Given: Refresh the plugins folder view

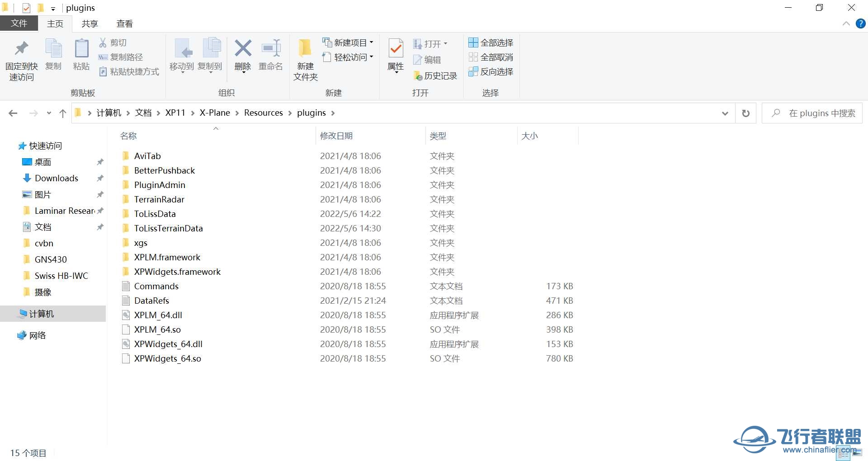Looking at the screenshot, I should tap(746, 113).
